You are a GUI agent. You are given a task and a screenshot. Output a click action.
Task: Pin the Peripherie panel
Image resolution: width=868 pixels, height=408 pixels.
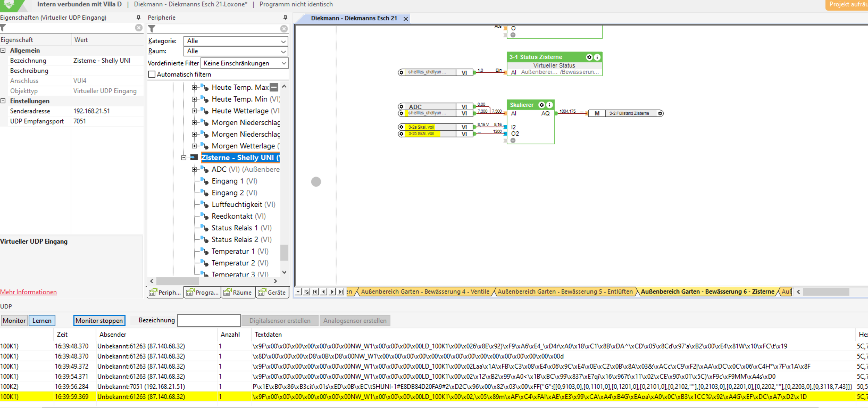pos(285,18)
